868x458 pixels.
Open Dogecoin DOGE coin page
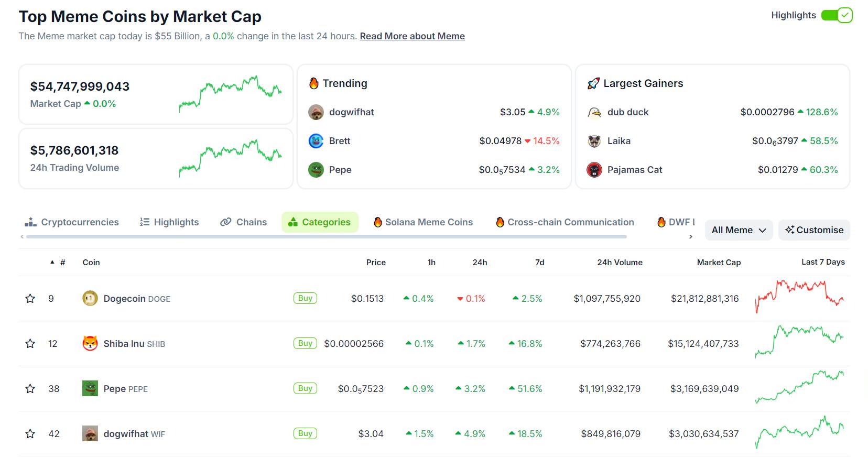click(137, 299)
